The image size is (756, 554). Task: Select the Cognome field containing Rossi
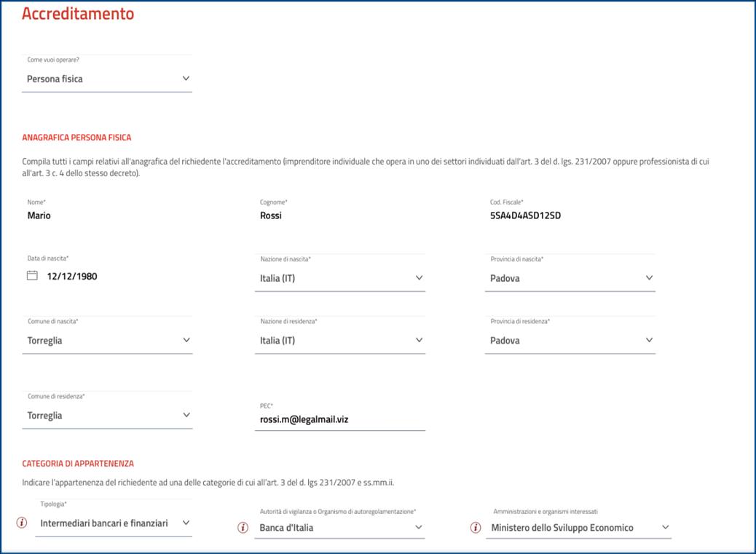339,215
